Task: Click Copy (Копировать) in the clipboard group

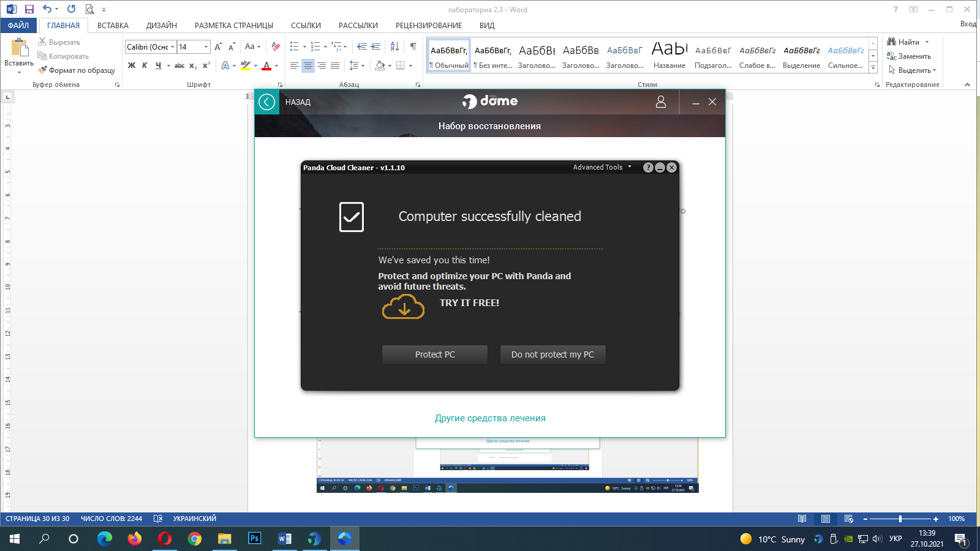Action: [x=63, y=56]
